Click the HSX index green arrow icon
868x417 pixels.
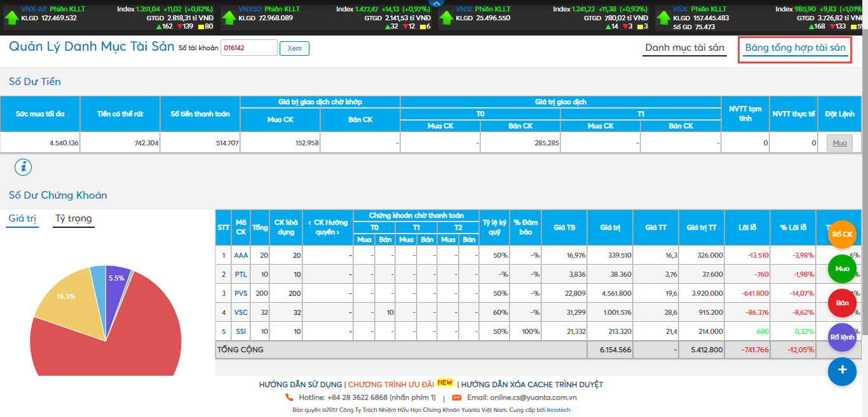[x=663, y=17]
